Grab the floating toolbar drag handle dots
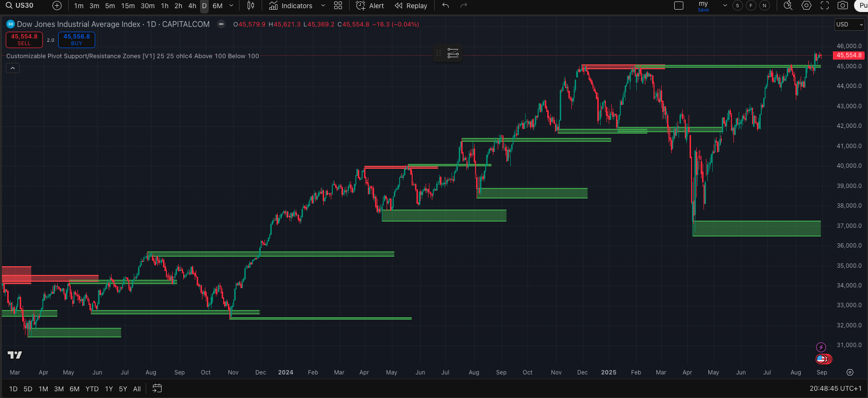Image resolution: width=868 pixels, height=398 pixels. [438, 53]
